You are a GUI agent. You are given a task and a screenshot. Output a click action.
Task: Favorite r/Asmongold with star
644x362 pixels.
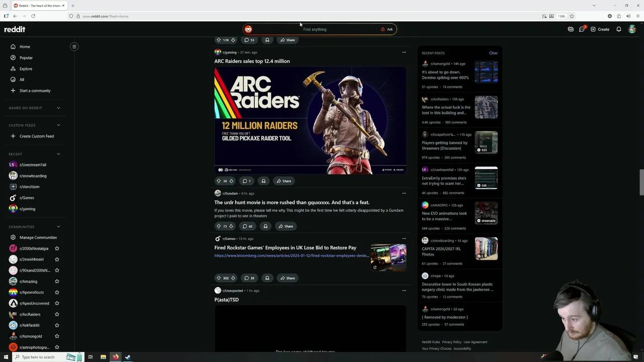[x=57, y=336]
